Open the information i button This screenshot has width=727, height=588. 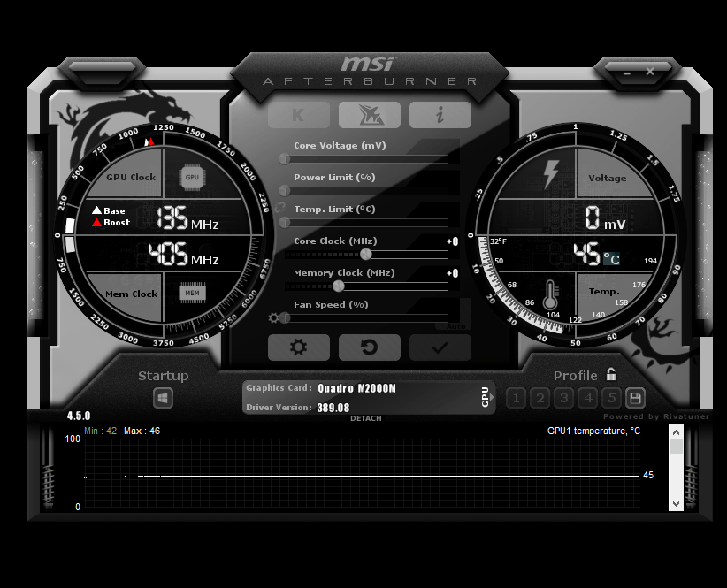[440, 115]
